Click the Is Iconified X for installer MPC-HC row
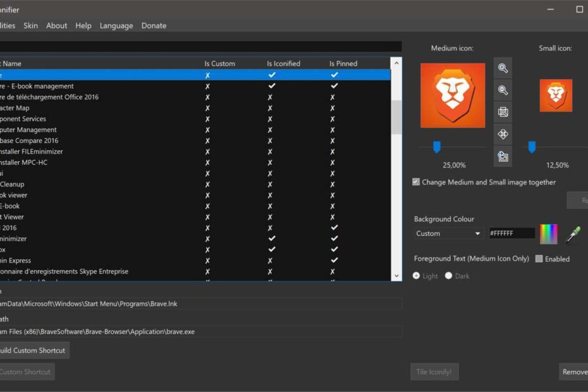Image resolution: width=588 pixels, height=392 pixels. point(270,162)
